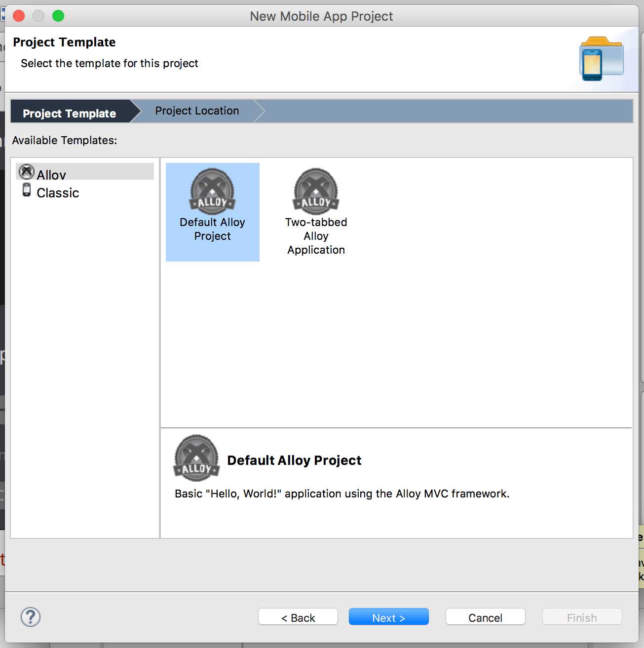Close the dialog with the red button
This screenshot has width=644, height=648.
tap(19, 16)
